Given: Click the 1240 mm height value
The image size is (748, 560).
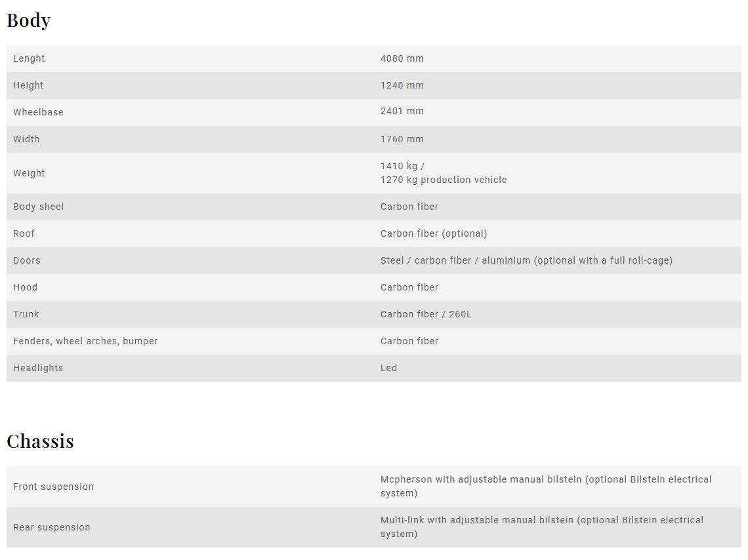Looking at the screenshot, I should click(x=402, y=85).
